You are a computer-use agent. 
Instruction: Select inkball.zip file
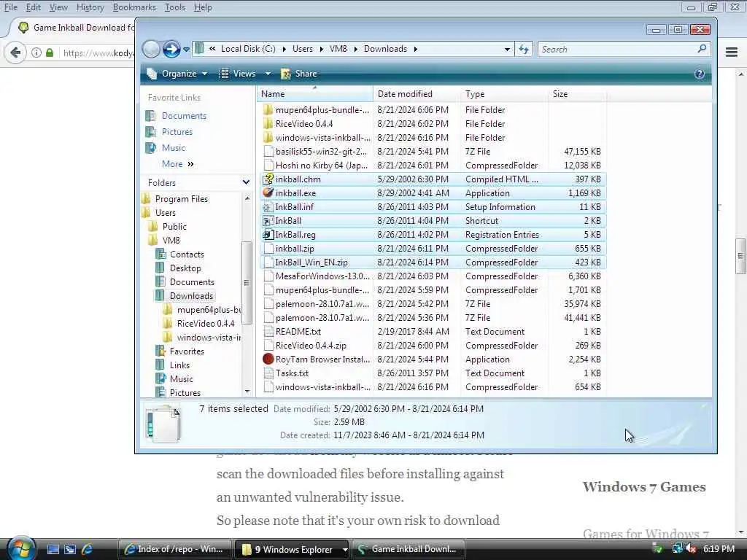(433, 249)
